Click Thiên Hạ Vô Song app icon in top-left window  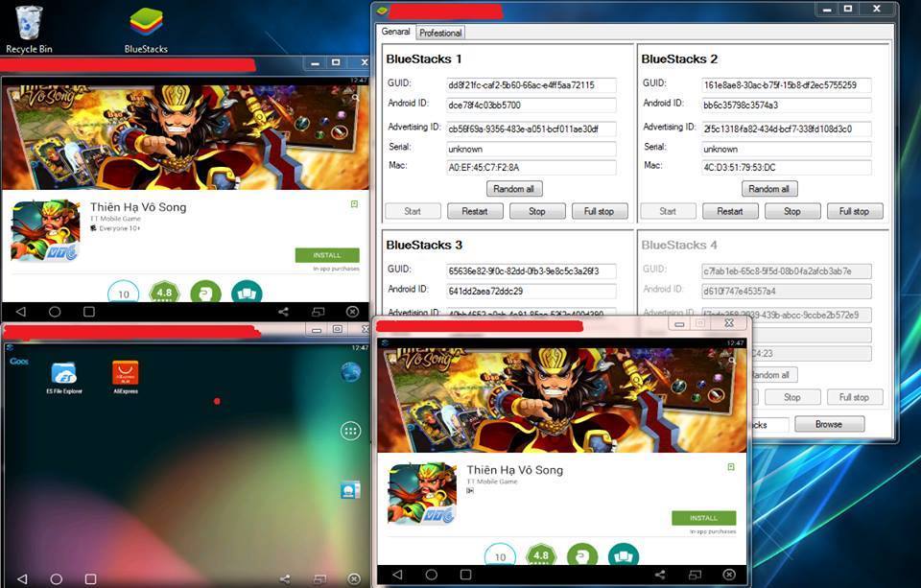tap(45, 231)
